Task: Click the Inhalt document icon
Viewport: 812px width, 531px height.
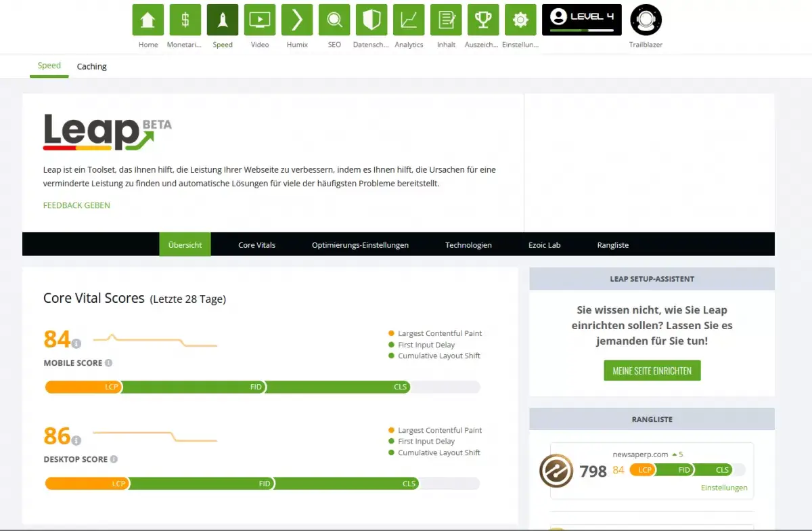Action: pyautogui.click(x=446, y=20)
